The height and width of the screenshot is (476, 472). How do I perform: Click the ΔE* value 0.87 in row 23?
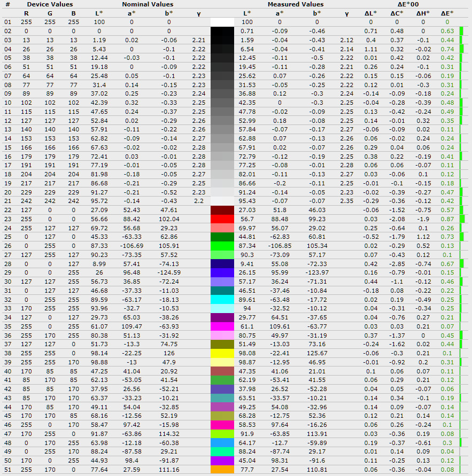447,219
